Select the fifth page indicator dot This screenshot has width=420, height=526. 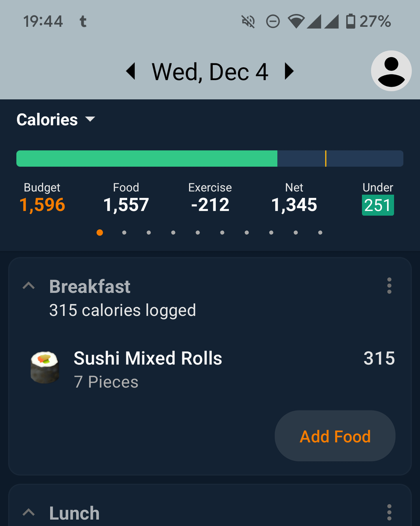coord(198,232)
